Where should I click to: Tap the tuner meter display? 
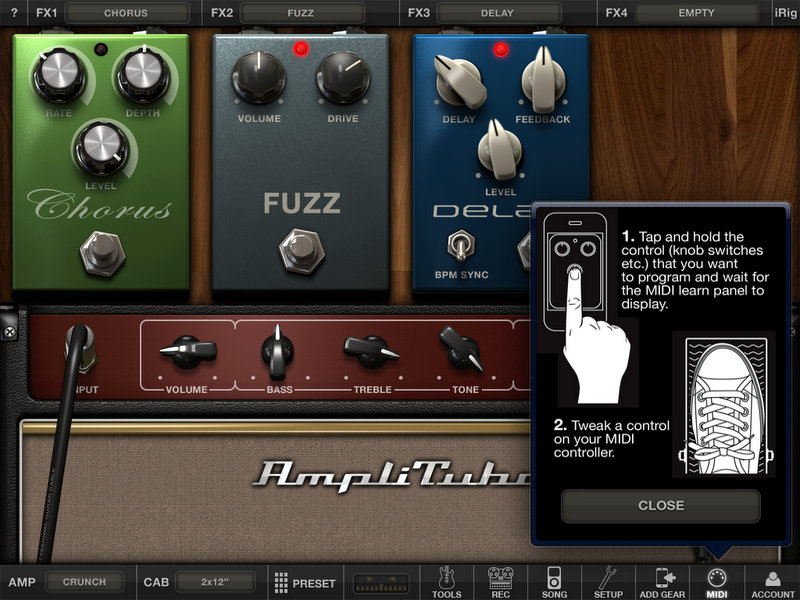(x=382, y=583)
